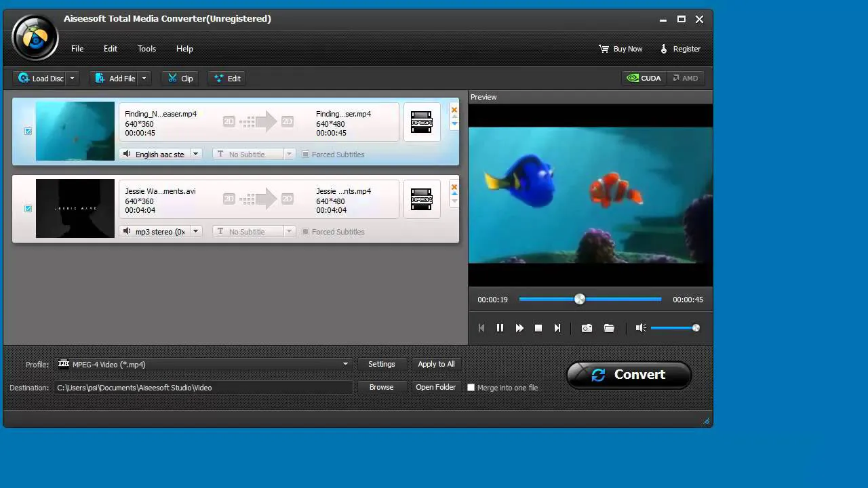This screenshot has height=488, width=868.
Task: Fast forward the preview
Action: 519,328
